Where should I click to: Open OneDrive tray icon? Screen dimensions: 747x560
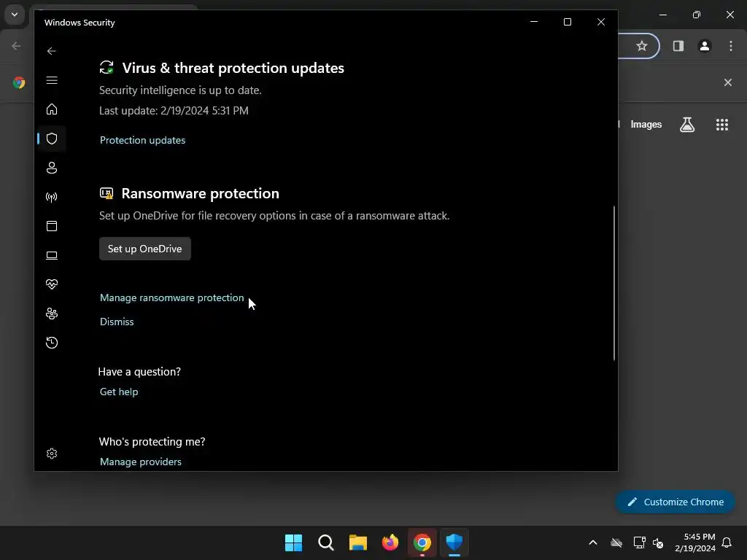[616, 542]
